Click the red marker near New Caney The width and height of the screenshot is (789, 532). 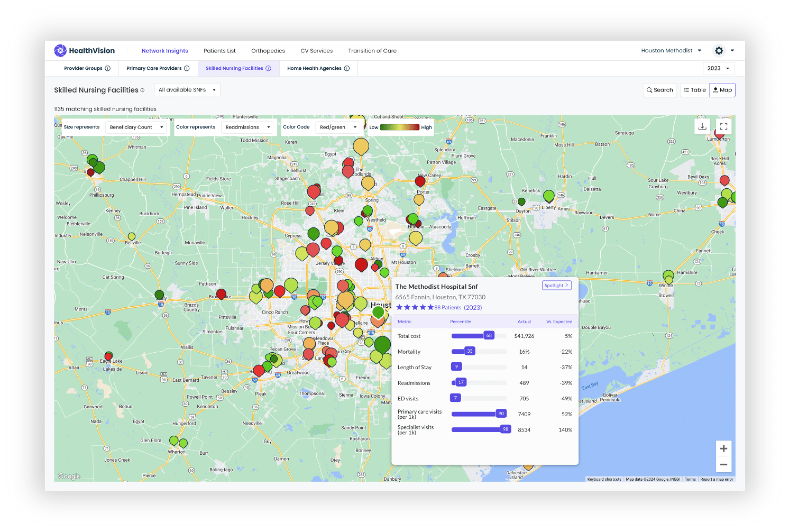[x=420, y=181]
